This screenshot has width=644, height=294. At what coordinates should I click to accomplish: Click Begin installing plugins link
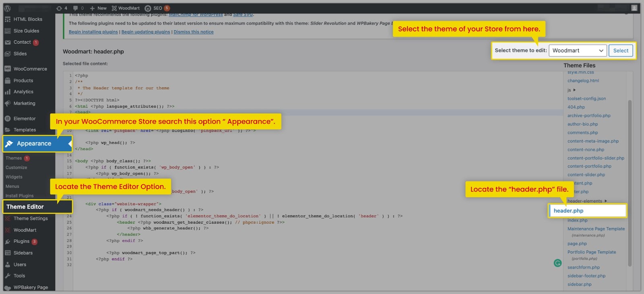tap(93, 32)
